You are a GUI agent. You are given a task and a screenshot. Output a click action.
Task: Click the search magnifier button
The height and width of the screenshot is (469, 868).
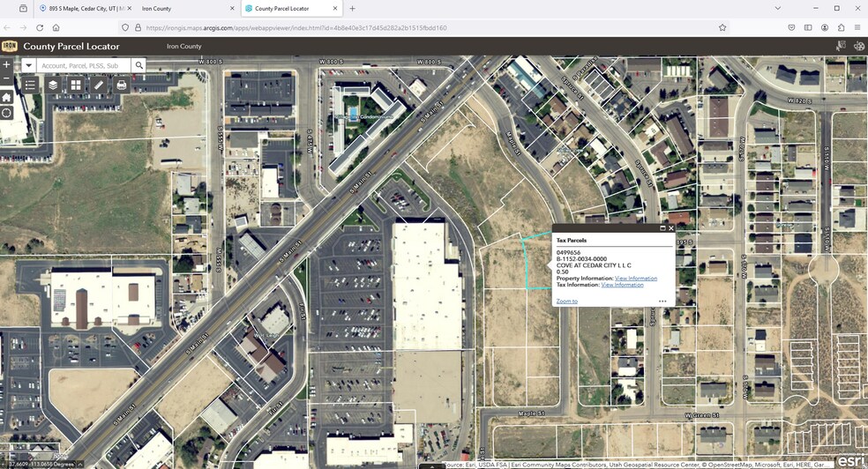coord(139,65)
